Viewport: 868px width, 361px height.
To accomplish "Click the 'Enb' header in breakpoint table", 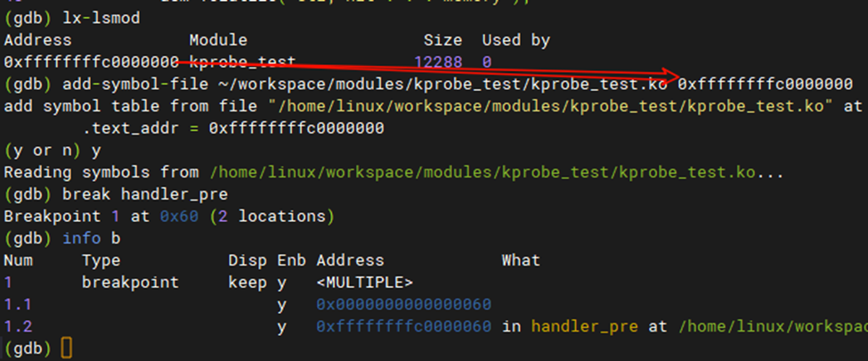I will coord(292,260).
